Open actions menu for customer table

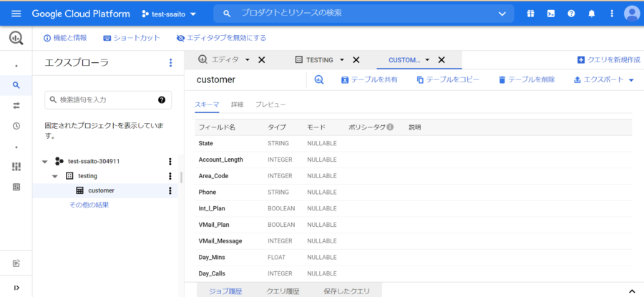pyautogui.click(x=170, y=190)
